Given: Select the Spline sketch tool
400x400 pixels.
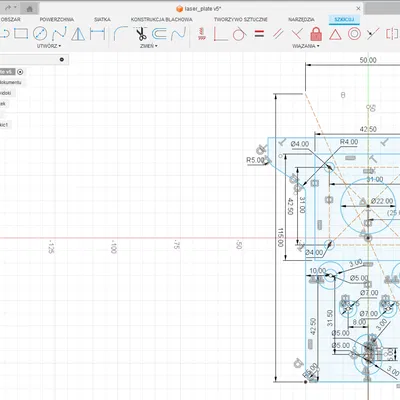Looking at the screenshot, I should pyautogui.click(x=59, y=34).
